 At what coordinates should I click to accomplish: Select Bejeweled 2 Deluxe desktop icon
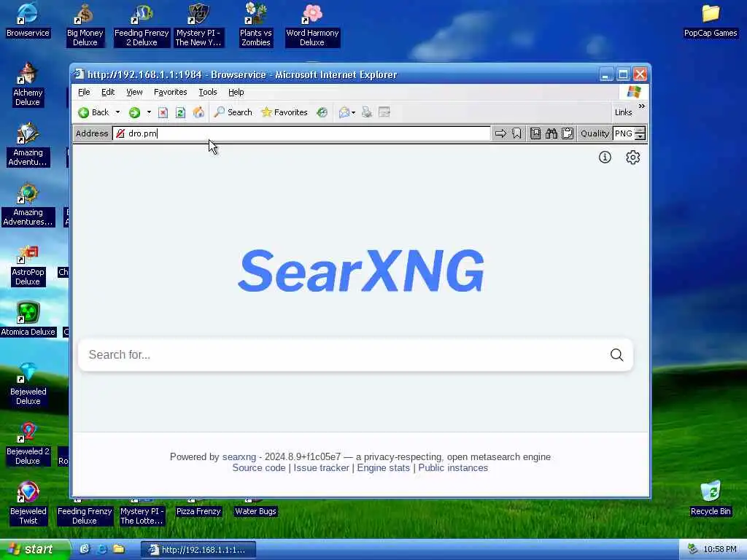point(28,444)
